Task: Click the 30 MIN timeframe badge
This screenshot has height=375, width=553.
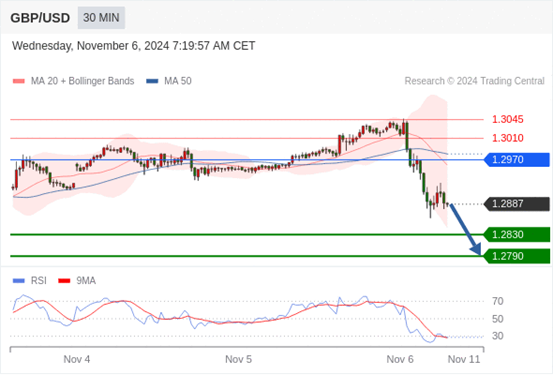Action: coord(101,18)
